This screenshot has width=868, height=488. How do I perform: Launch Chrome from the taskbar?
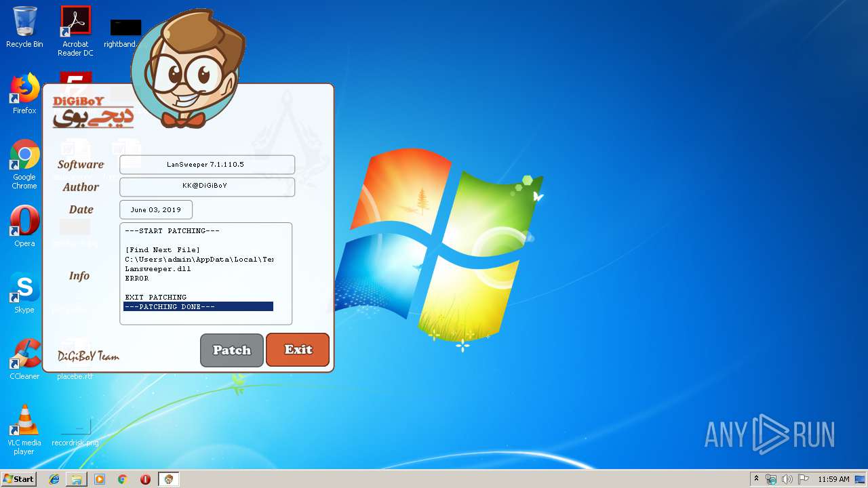point(123,479)
